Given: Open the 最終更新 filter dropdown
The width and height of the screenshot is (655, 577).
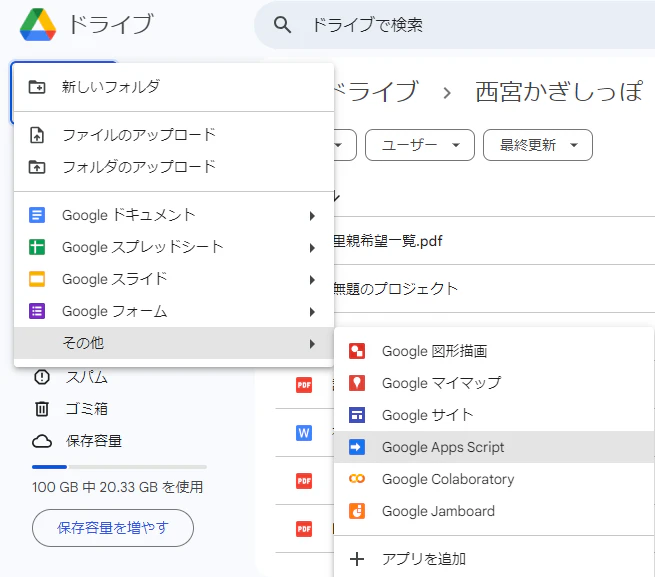Looking at the screenshot, I should pyautogui.click(x=538, y=145).
